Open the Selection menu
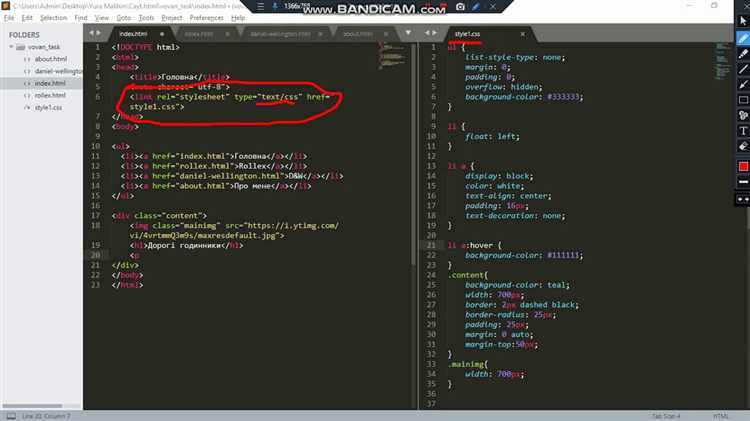The width and height of the screenshot is (750, 421). click(x=54, y=17)
